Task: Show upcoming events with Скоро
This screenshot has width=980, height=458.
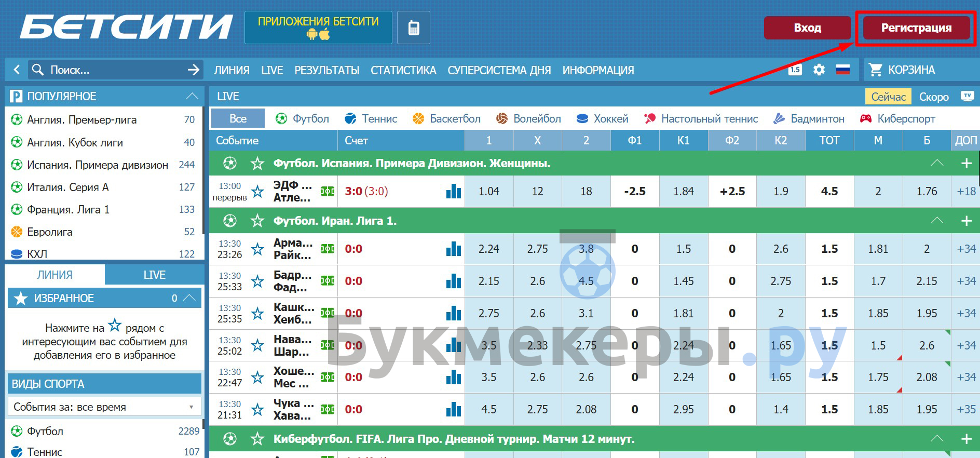Action: point(934,97)
